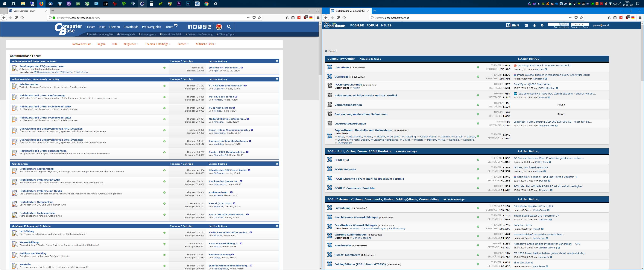Open ComputerBase search magnifier icon
644x270 pixels.
point(229,27)
